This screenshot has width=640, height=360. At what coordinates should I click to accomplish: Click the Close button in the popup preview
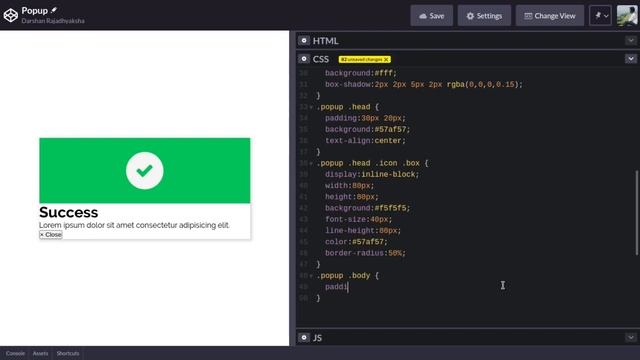pos(51,235)
